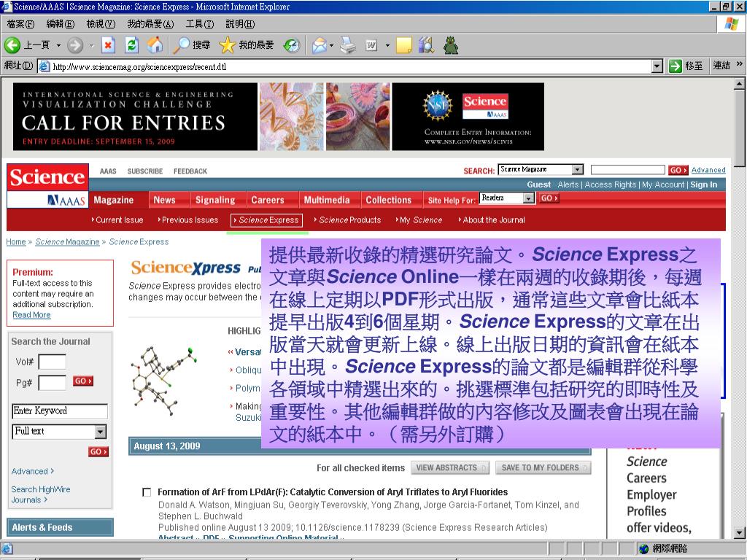The image size is (747, 560).
Task: Click the Internet zone globe in status bar
Action: 643,548
